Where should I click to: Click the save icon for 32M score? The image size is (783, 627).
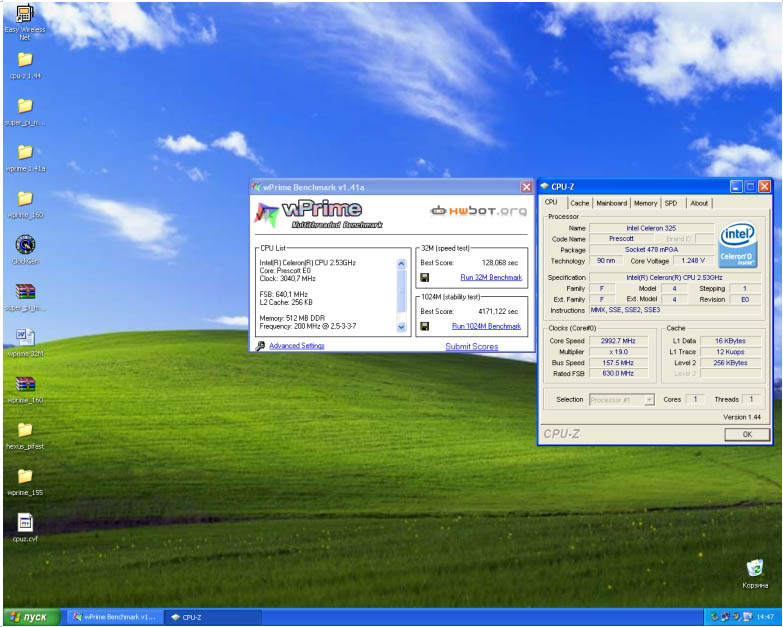[425, 278]
